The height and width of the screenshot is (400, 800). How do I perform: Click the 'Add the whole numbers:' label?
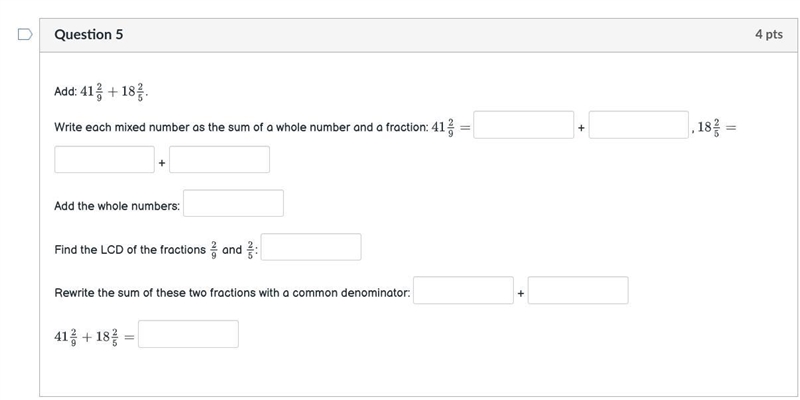pyautogui.click(x=117, y=206)
